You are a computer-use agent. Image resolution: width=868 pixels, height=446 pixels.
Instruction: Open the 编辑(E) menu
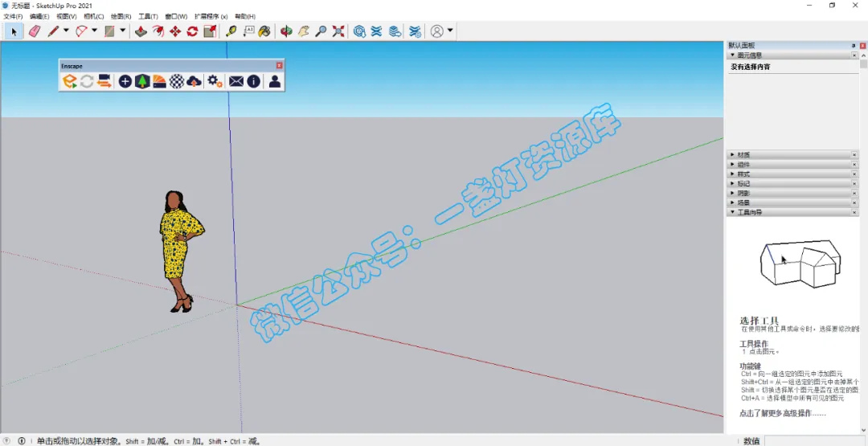click(x=39, y=17)
